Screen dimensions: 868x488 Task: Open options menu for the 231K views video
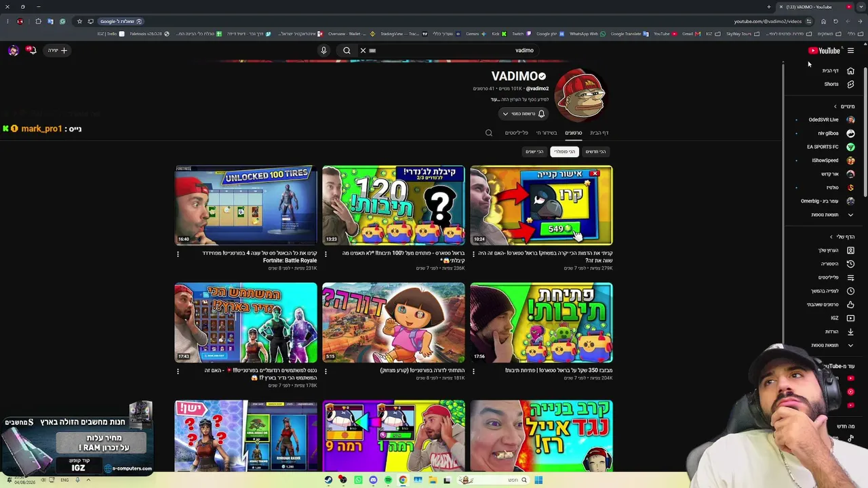[178, 254]
